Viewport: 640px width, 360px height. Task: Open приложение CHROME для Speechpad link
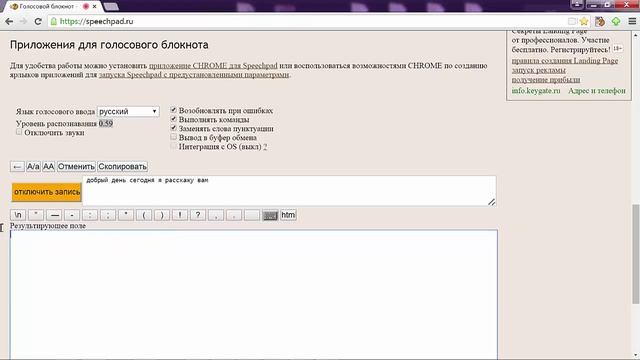pos(213,66)
